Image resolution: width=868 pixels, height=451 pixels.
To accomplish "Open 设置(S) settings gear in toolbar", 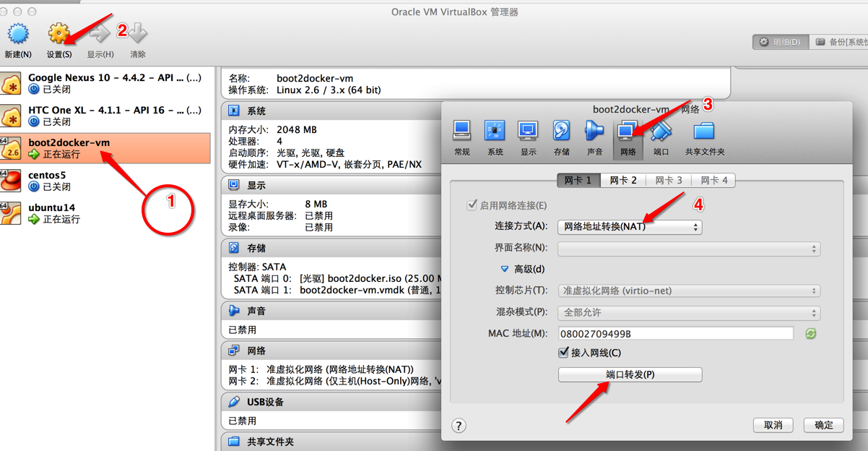I will 58,34.
